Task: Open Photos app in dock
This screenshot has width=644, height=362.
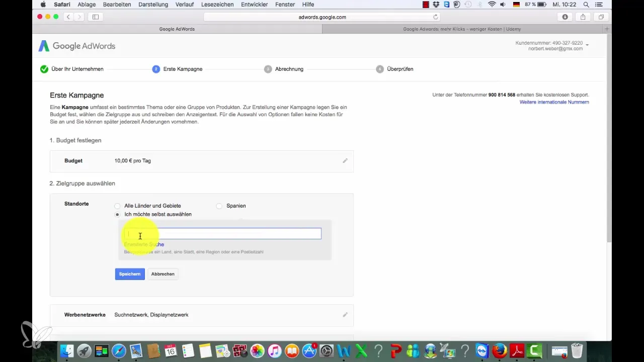Action: (x=258, y=350)
